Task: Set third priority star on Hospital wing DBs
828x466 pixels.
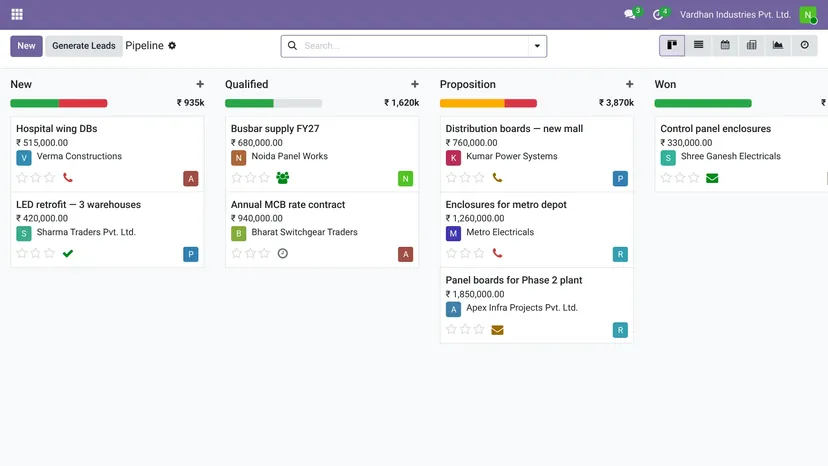Action: [50, 178]
